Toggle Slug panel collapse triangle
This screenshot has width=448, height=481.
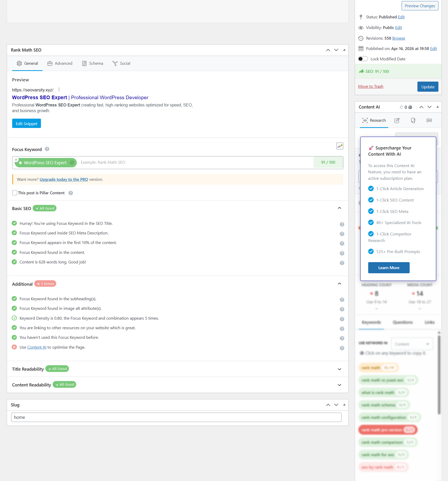[344, 405]
